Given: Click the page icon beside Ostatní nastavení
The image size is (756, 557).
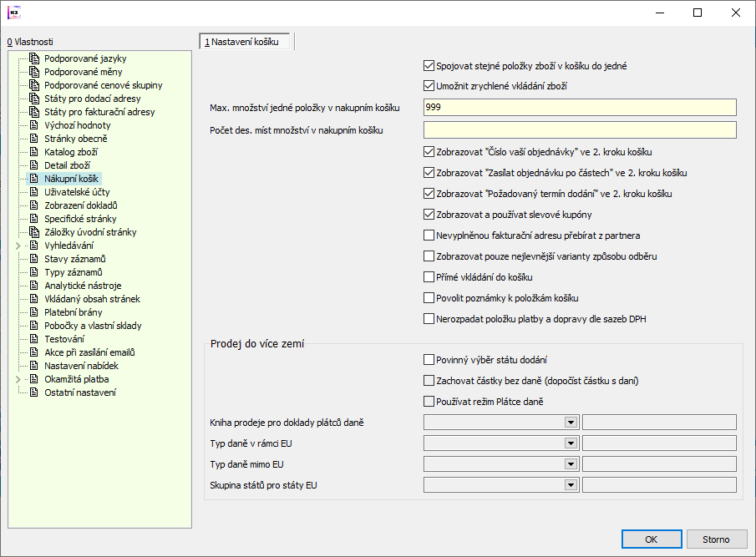Looking at the screenshot, I should (33, 392).
